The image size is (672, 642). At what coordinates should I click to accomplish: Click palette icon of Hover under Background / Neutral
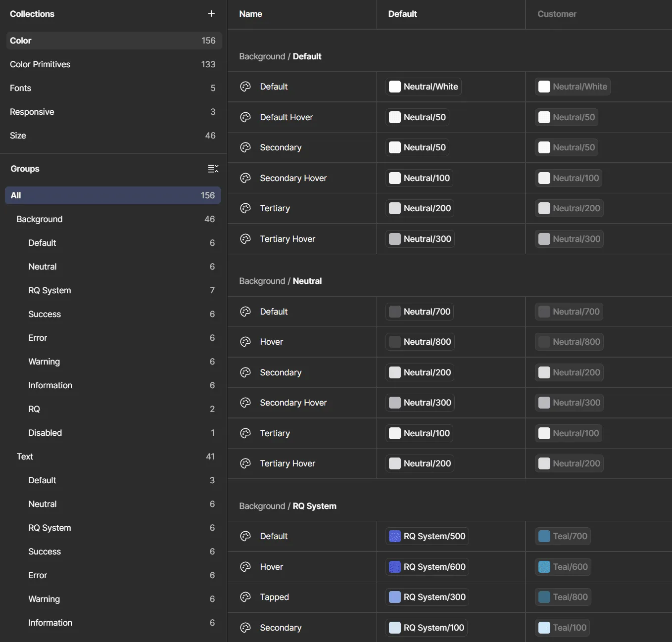point(245,342)
